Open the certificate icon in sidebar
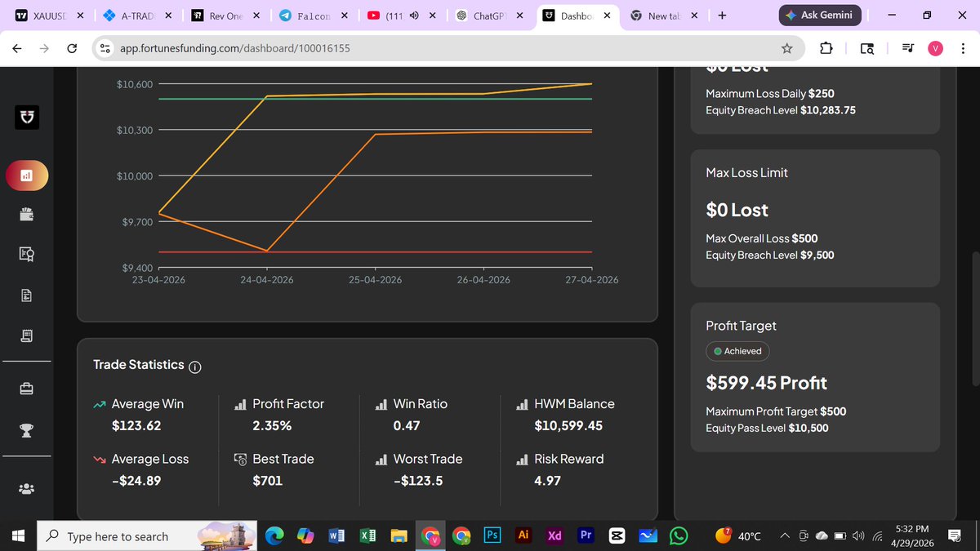980x551 pixels. [27, 255]
